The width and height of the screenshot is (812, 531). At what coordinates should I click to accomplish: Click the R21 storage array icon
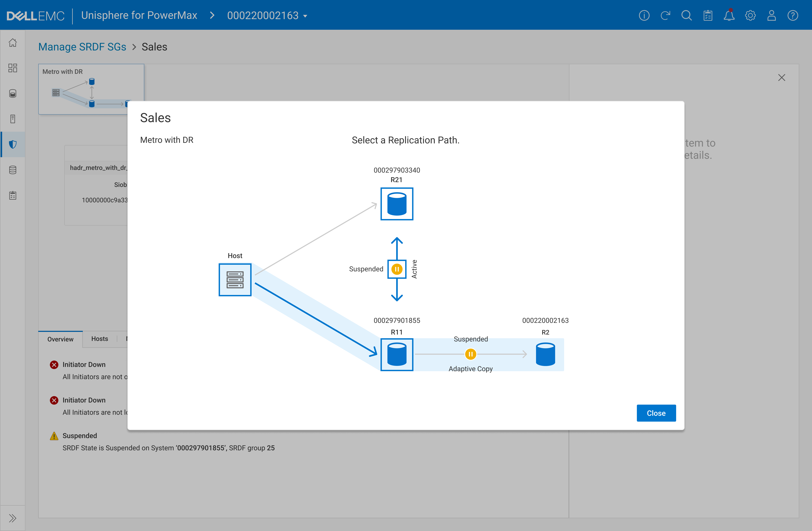[x=396, y=204]
